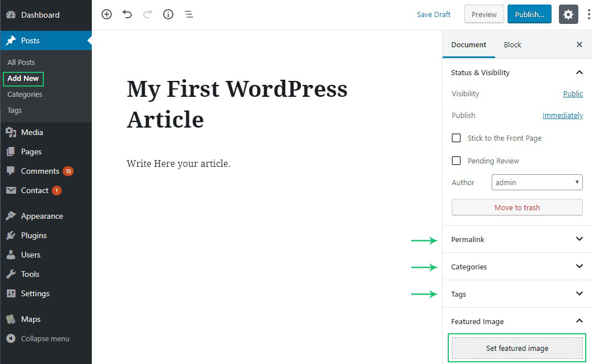Close the settings sidebar with X
The width and height of the screenshot is (592, 364).
pos(579,44)
